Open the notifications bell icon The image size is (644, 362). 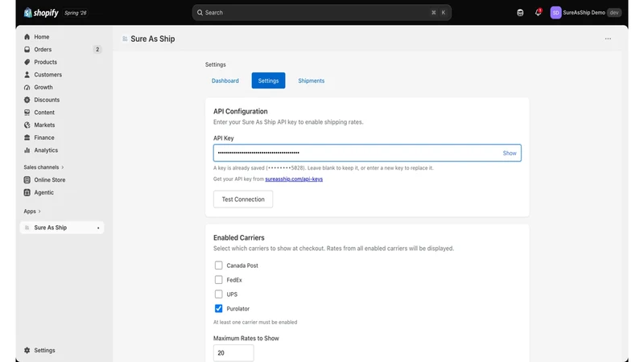point(538,12)
